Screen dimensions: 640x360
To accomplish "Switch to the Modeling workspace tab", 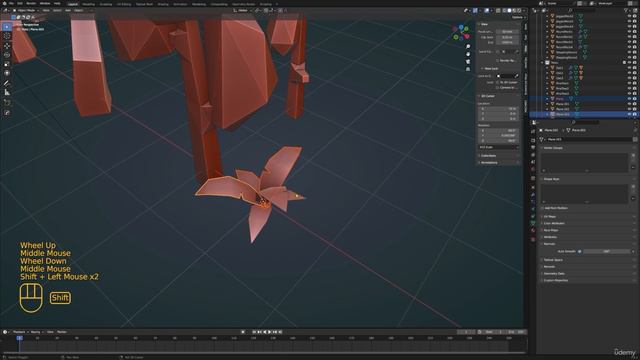I will coord(89,4).
